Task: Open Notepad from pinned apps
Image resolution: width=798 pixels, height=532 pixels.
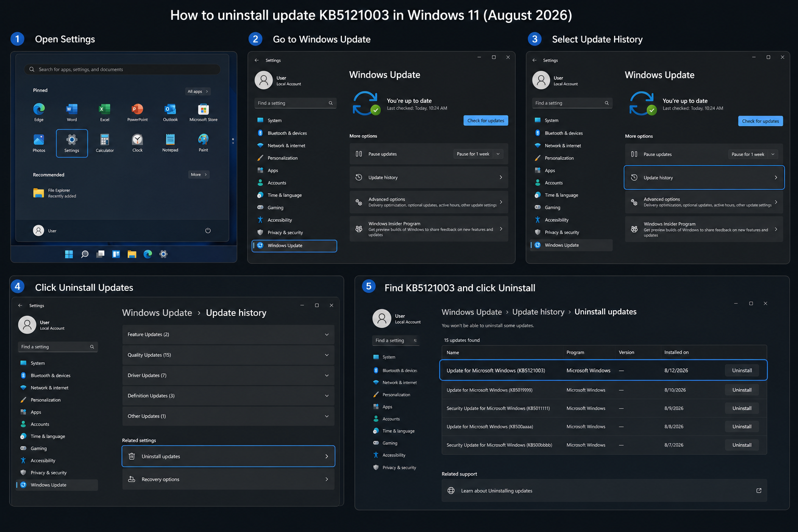Action: [x=170, y=142]
